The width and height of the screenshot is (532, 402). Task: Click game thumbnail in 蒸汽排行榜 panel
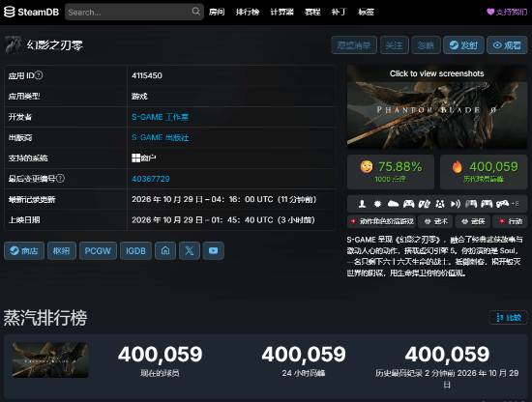coord(50,359)
